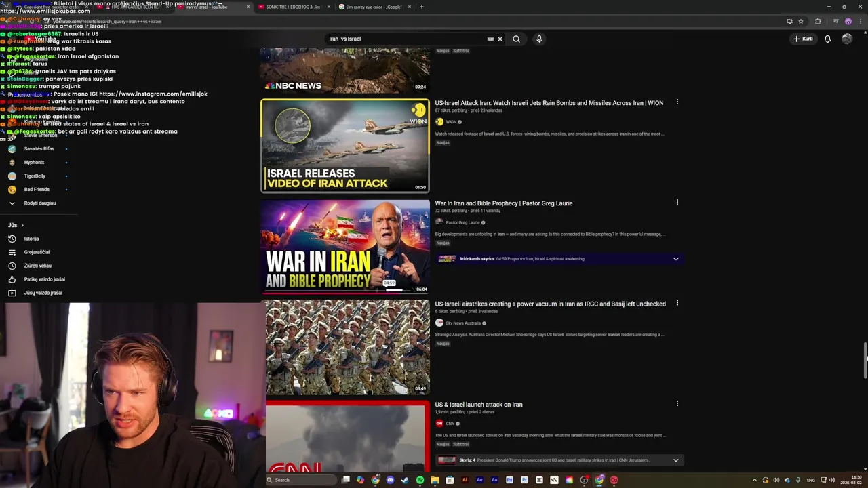The image size is (868, 488).
Task: Click the ENG language indicator in tray
Action: coord(810,480)
